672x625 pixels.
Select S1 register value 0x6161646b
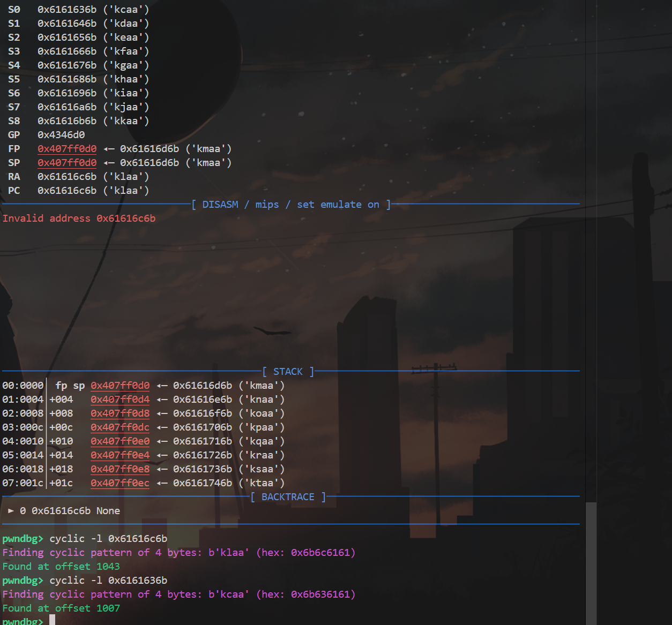pyautogui.click(x=67, y=24)
